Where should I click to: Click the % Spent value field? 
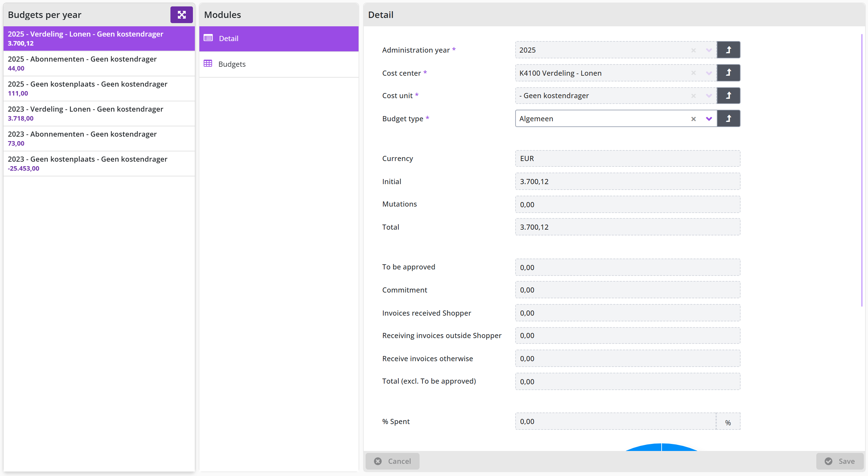point(615,421)
